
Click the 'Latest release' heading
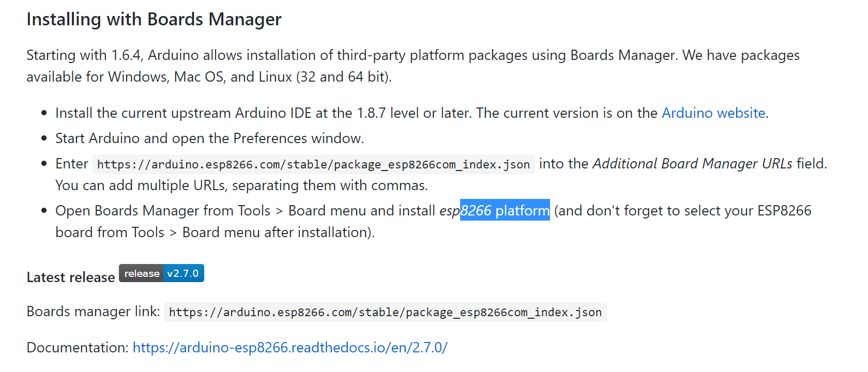click(71, 277)
